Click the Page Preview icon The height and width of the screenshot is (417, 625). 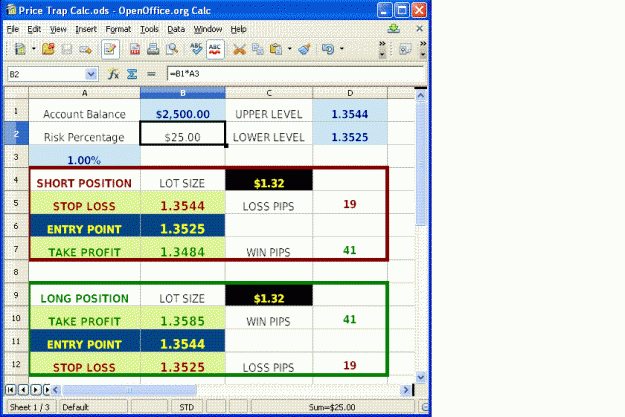[x=172, y=49]
